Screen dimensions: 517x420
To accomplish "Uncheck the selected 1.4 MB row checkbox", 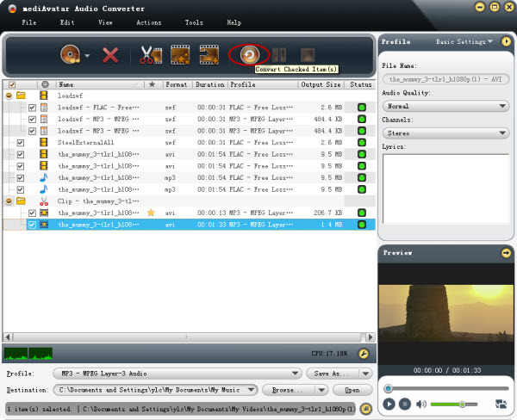I will coord(32,225).
